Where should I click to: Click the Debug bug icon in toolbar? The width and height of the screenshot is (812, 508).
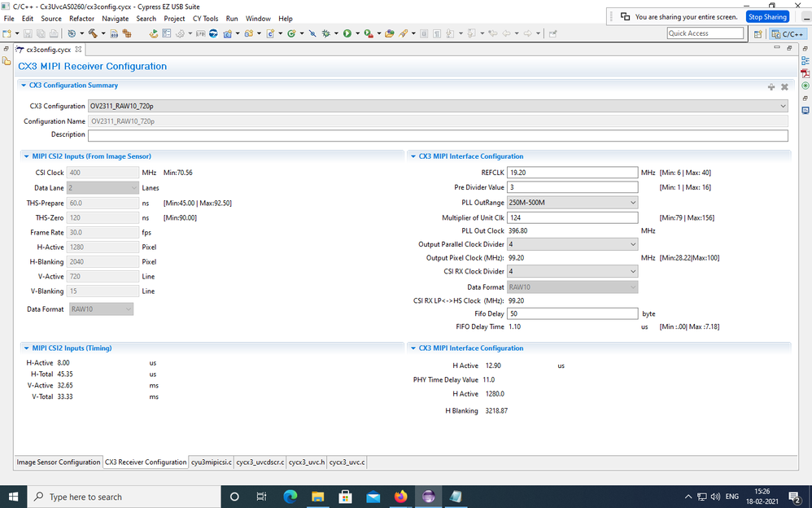(x=325, y=33)
